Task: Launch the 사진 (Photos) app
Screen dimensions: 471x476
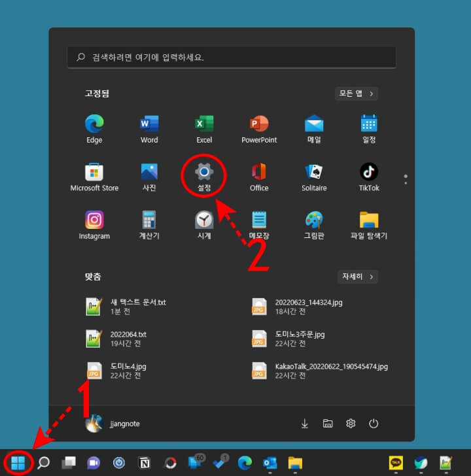Action: click(x=149, y=177)
